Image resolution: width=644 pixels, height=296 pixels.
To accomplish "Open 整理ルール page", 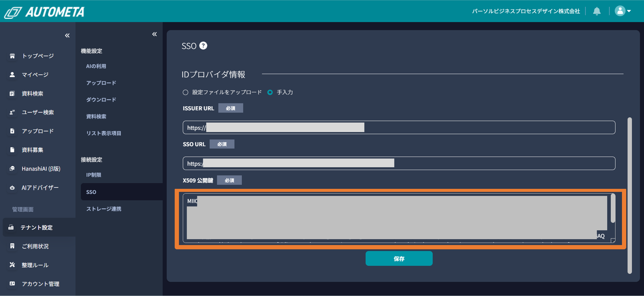I will pyautogui.click(x=35, y=265).
